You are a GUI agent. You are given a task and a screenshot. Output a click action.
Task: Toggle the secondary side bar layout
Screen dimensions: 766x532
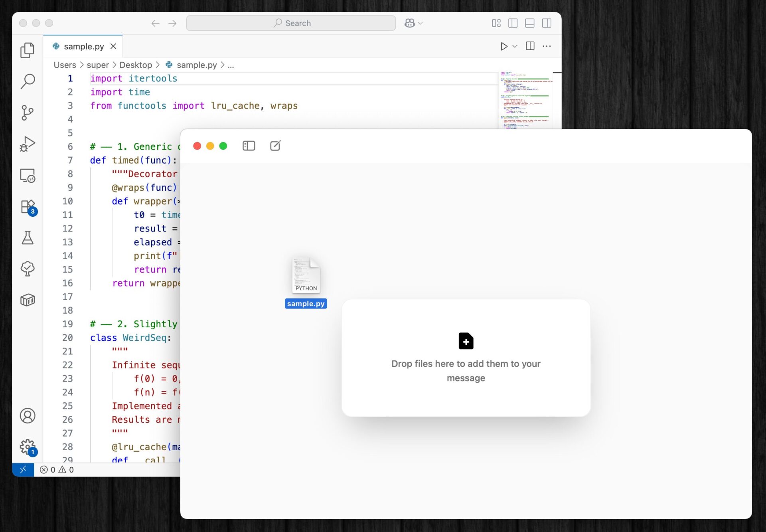[547, 23]
